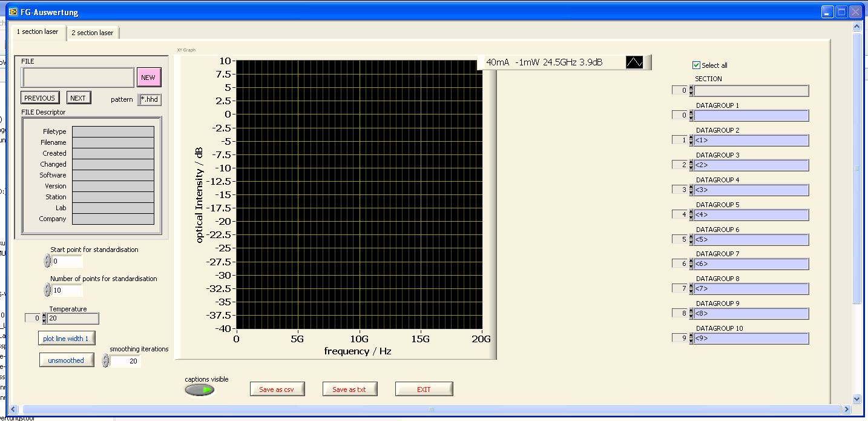Click the DATAGROUP 2 field showing <1>

751,140
